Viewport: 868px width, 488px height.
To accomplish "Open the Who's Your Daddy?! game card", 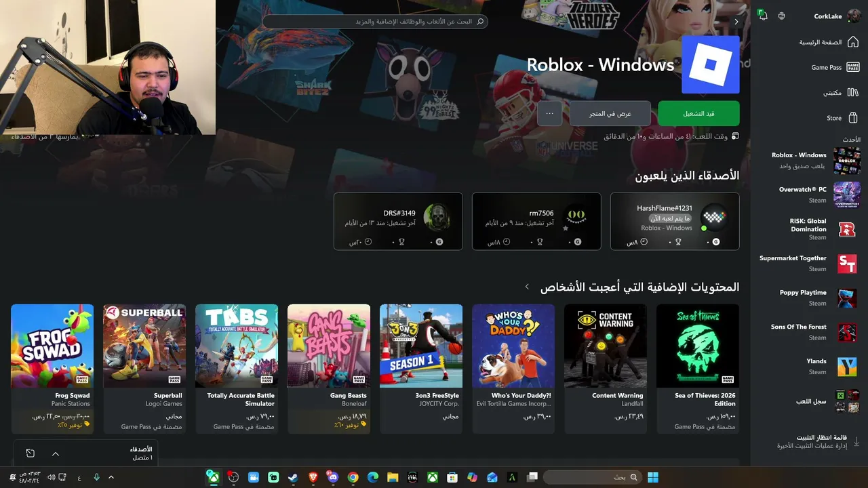I will click(513, 368).
